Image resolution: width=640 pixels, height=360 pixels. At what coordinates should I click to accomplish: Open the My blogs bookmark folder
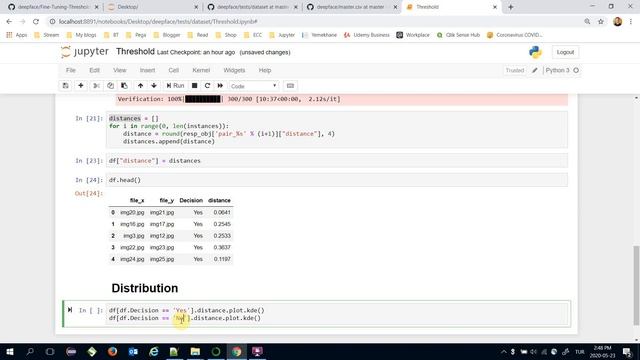point(81,35)
